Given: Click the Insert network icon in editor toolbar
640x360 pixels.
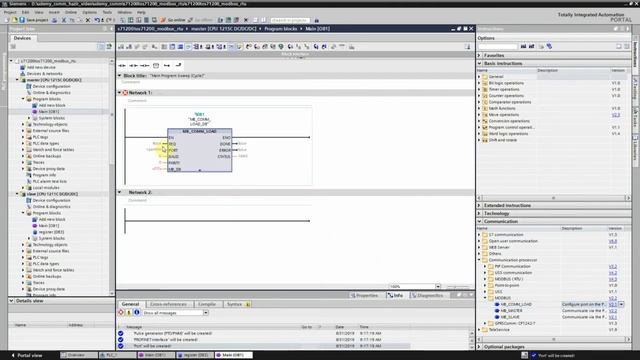Looking at the screenshot, I should [121, 47].
